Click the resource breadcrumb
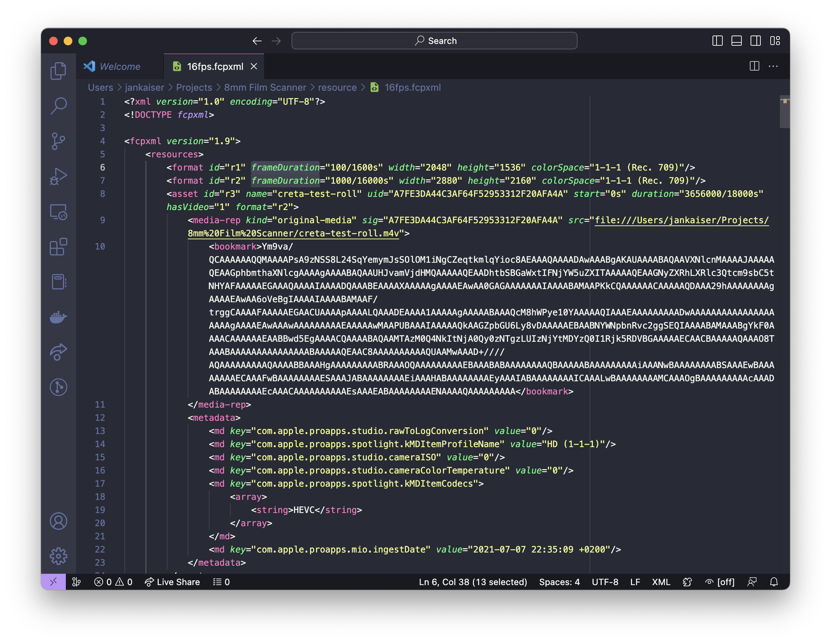This screenshot has width=831, height=644. [338, 87]
